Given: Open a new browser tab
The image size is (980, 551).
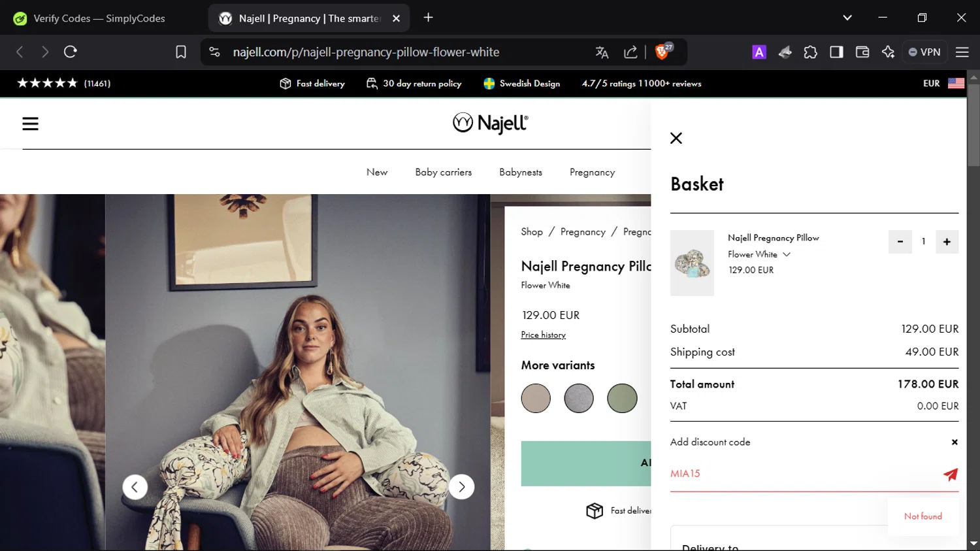Looking at the screenshot, I should pyautogui.click(x=429, y=18).
